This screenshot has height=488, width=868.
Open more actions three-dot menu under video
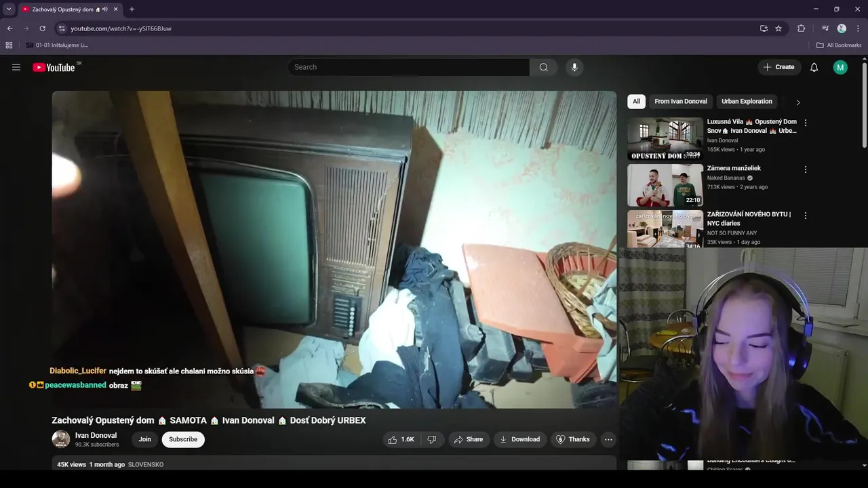click(x=608, y=439)
